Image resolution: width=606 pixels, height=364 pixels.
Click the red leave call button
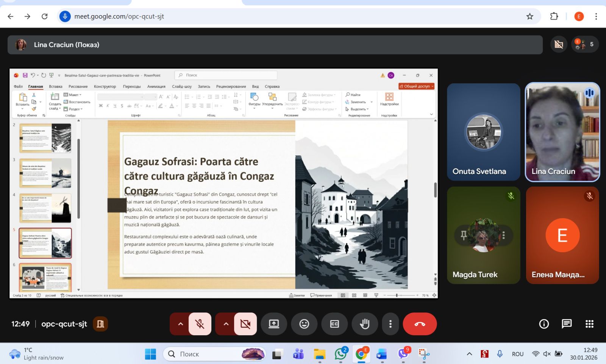coord(420,324)
